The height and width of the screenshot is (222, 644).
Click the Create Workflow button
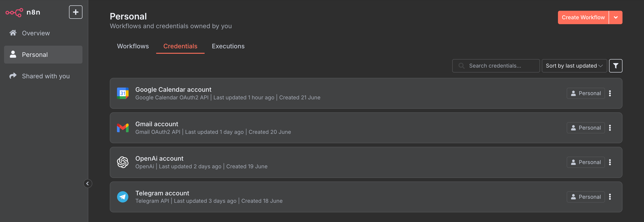point(583,17)
